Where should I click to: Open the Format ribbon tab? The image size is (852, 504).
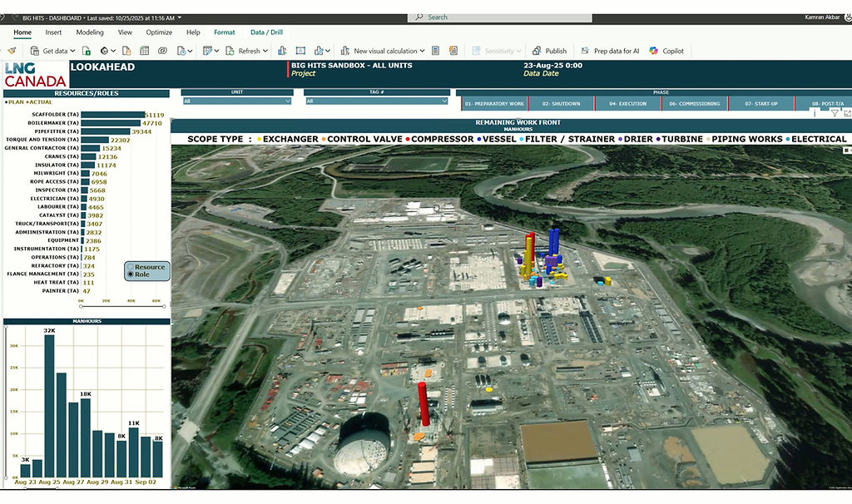point(225,32)
